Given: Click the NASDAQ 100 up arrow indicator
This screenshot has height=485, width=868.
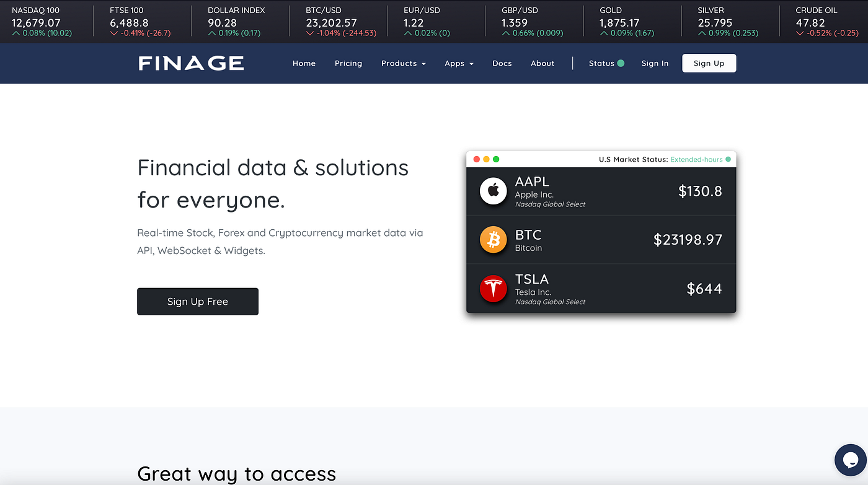Looking at the screenshot, I should point(15,33).
